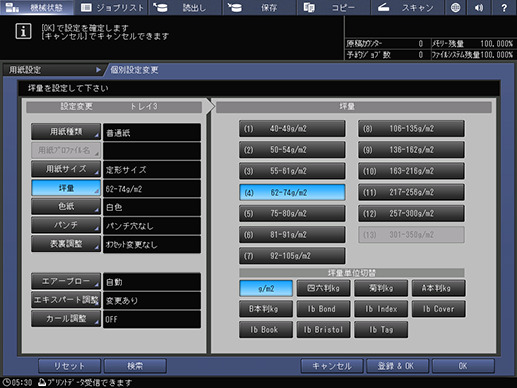Click the speaker volume icon
This screenshot has height=388, width=517.
click(x=479, y=7)
